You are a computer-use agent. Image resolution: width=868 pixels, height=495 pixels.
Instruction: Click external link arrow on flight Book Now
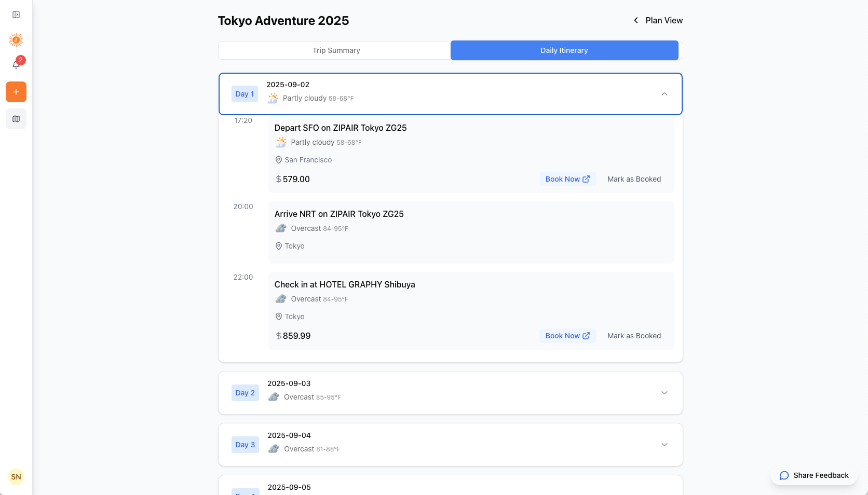click(586, 179)
